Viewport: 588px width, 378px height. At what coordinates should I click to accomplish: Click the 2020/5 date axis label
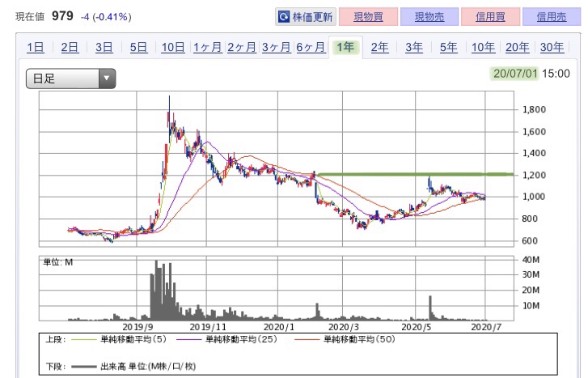tap(417, 327)
